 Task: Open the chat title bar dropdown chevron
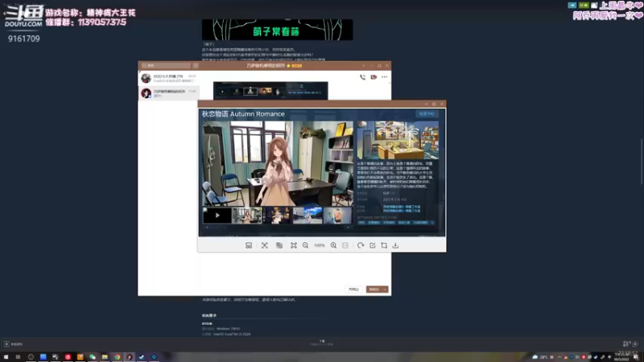pyautogui.click(x=364, y=66)
